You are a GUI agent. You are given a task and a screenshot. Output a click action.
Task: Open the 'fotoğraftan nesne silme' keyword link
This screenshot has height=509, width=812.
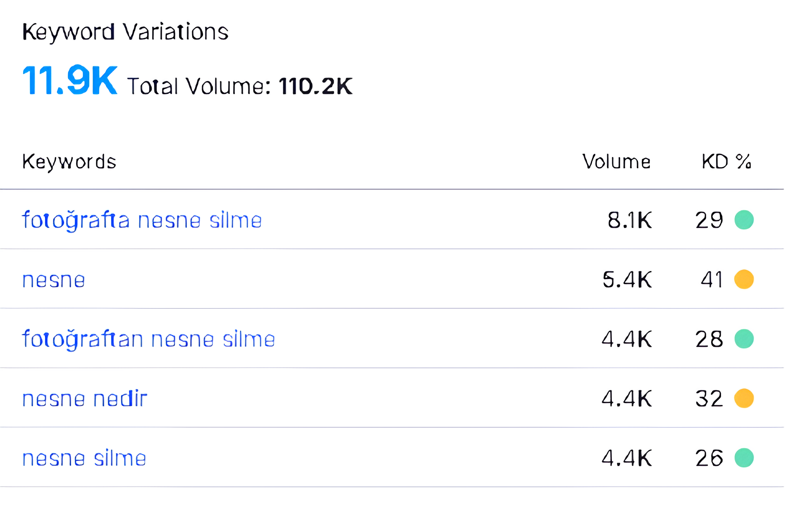click(x=148, y=339)
